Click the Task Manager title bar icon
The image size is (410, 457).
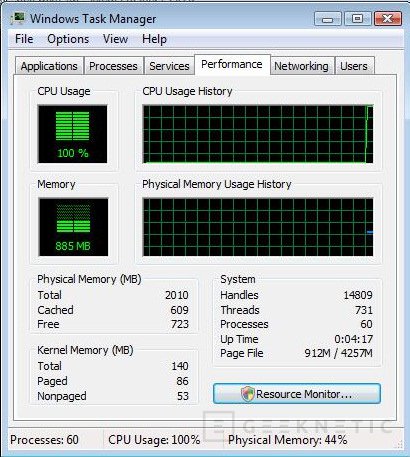[x=18, y=18]
